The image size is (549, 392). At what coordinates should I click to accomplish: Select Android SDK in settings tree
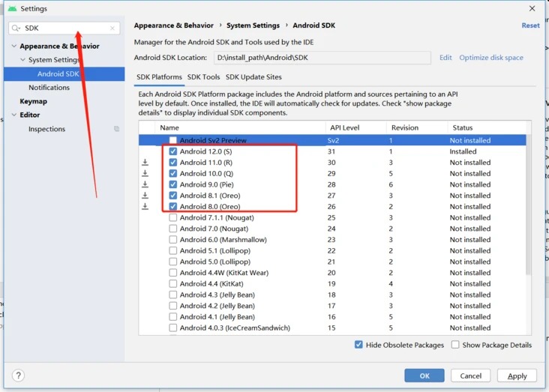click(x=64, y=74)
